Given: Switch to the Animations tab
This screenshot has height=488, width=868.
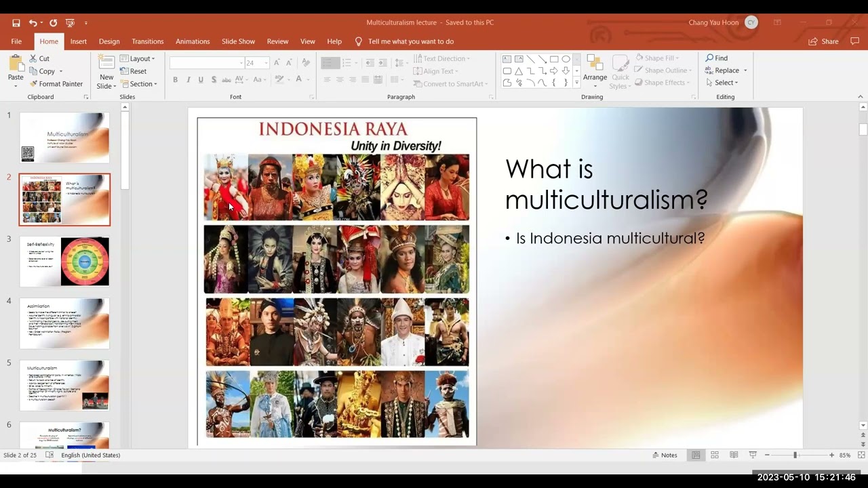Looking at the screenshot, I should [193, 41].
